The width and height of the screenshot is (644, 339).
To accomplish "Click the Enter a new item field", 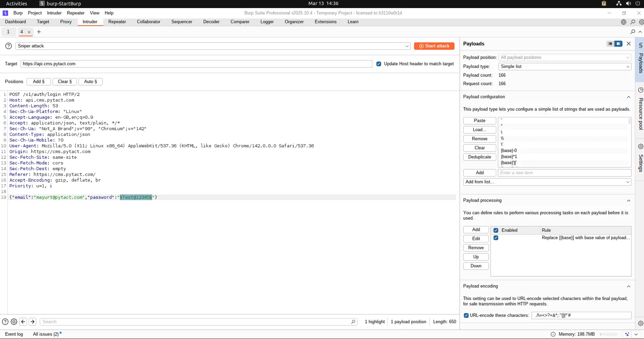I will click(565, 173).
